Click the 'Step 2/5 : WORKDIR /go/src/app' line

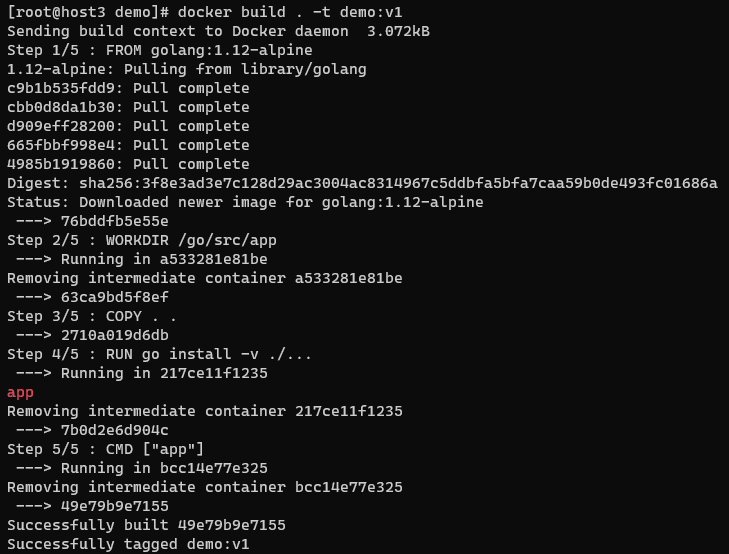(146, 240)
